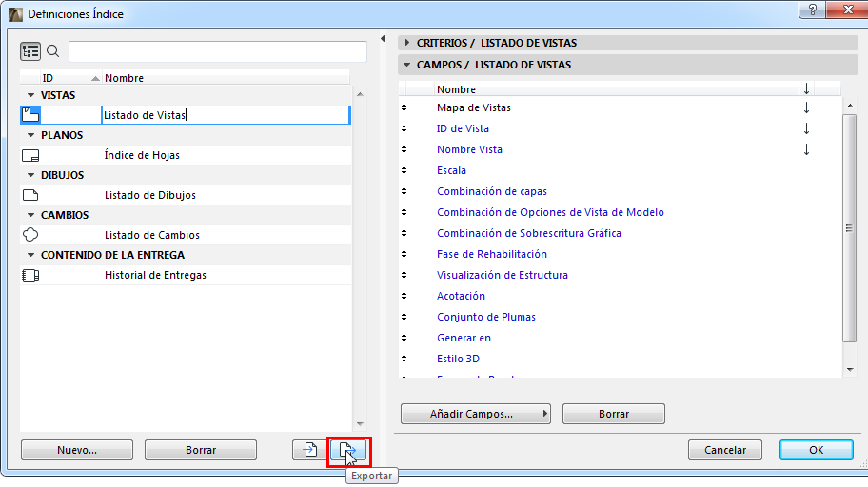Select the Listado de Cambios cloud icon
The height and width of the screenshot is (487, 868).
[30, 235]
